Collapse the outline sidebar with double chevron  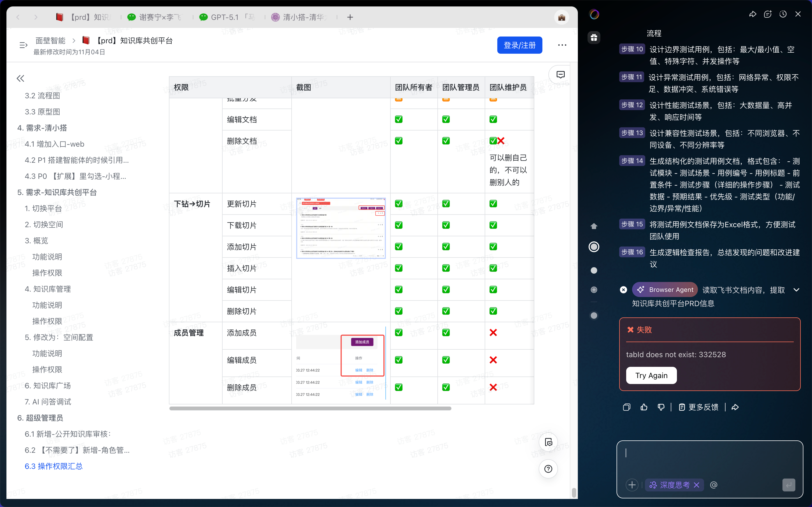coord(20,78)
